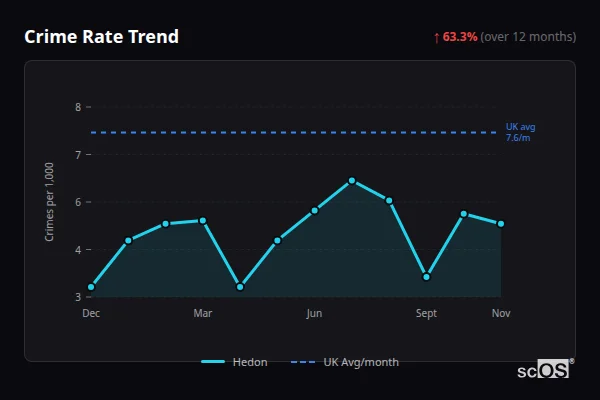Click the '3' y-axis tick label
600x400 pixels.
pyautogui.click(x=78, y=297)
